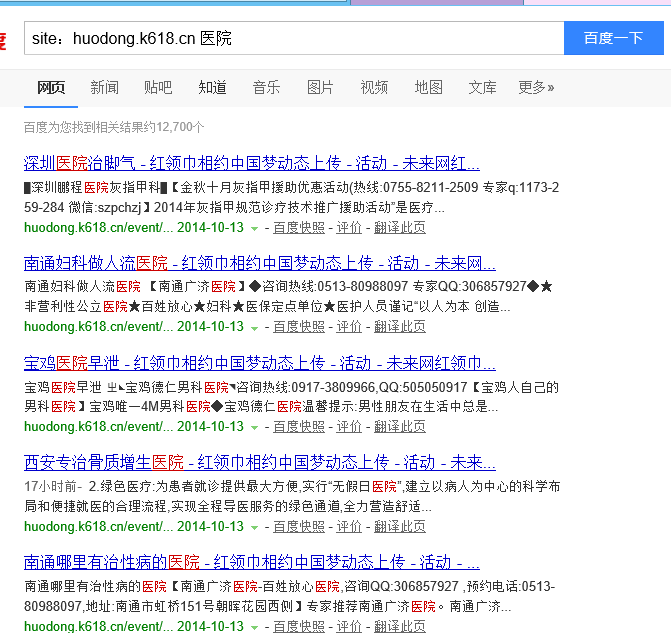
Task: Click snippet text mentioning 咨询热线:0513-80988097
Action: click(288, 296)
